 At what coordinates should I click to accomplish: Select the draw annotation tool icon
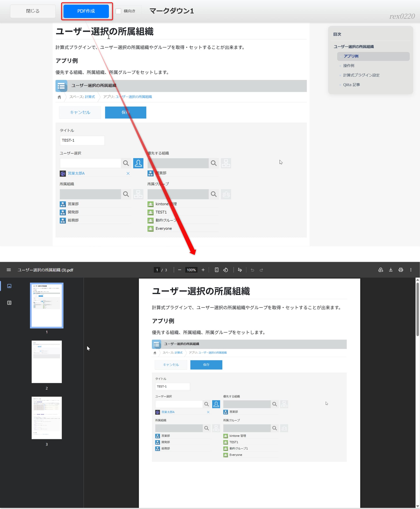240,270
